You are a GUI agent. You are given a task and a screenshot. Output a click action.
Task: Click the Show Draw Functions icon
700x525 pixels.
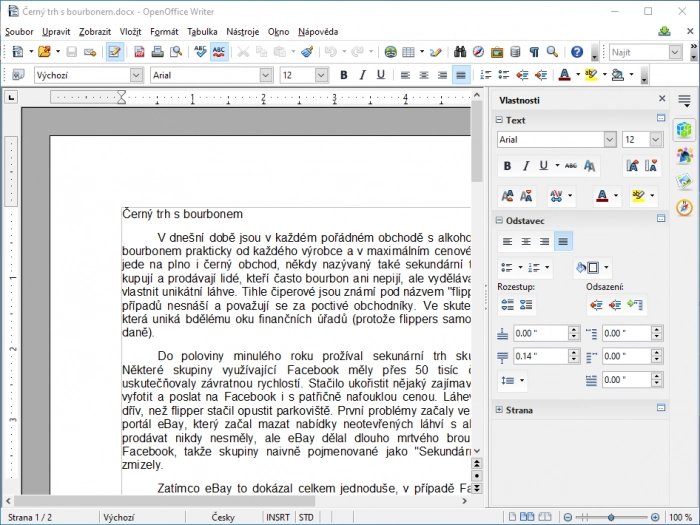point(436,52)
